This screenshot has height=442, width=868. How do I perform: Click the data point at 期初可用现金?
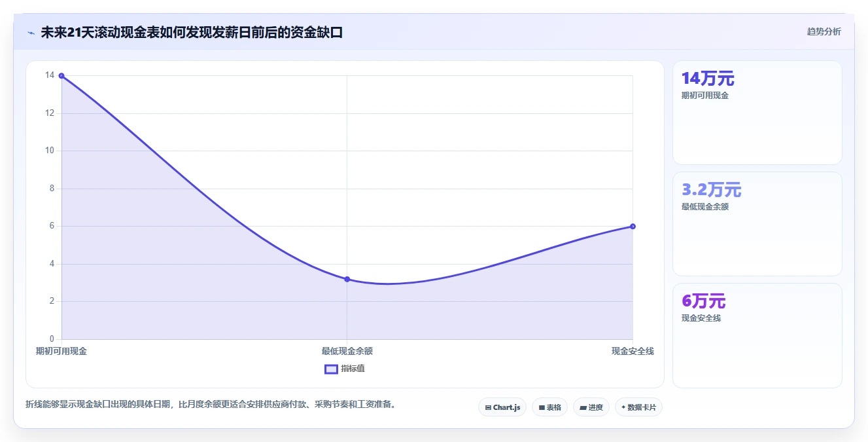tap(61, 75)
